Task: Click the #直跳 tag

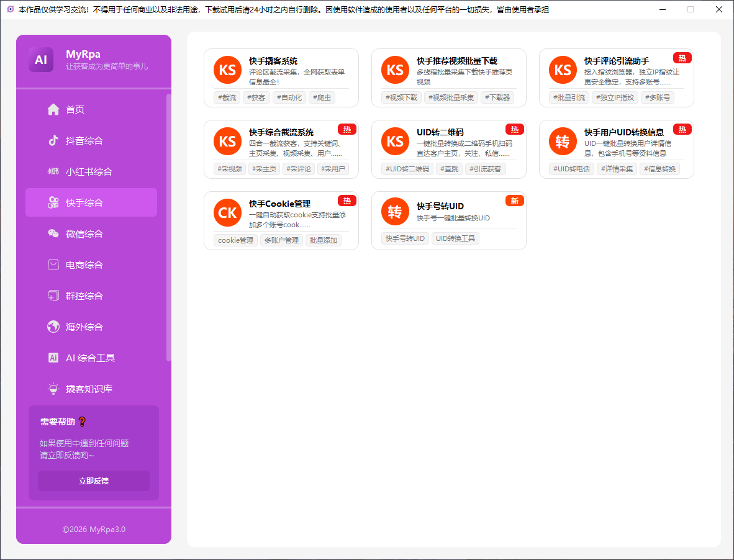Action: tap(450, 169)
